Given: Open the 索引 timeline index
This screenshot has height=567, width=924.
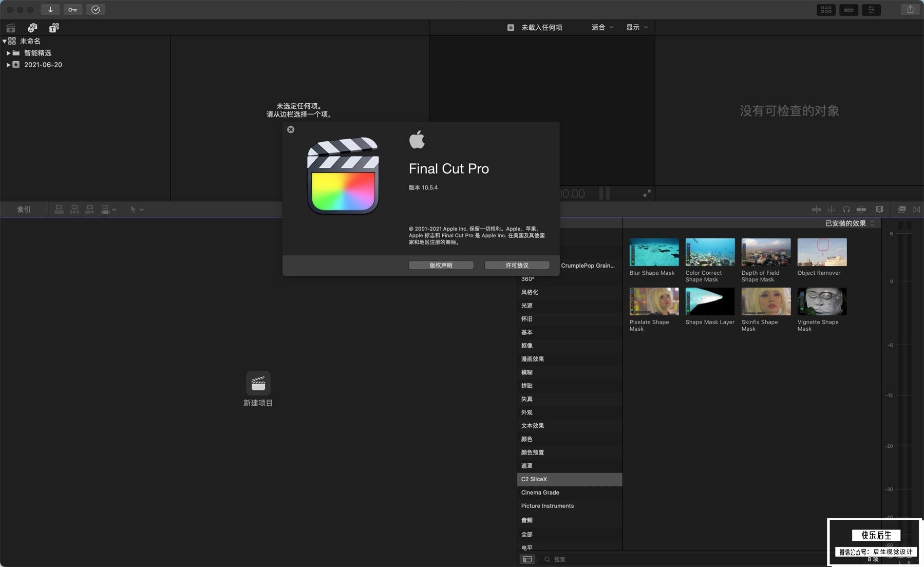Looking at the screenshot, I should click(x=24, y=210).
